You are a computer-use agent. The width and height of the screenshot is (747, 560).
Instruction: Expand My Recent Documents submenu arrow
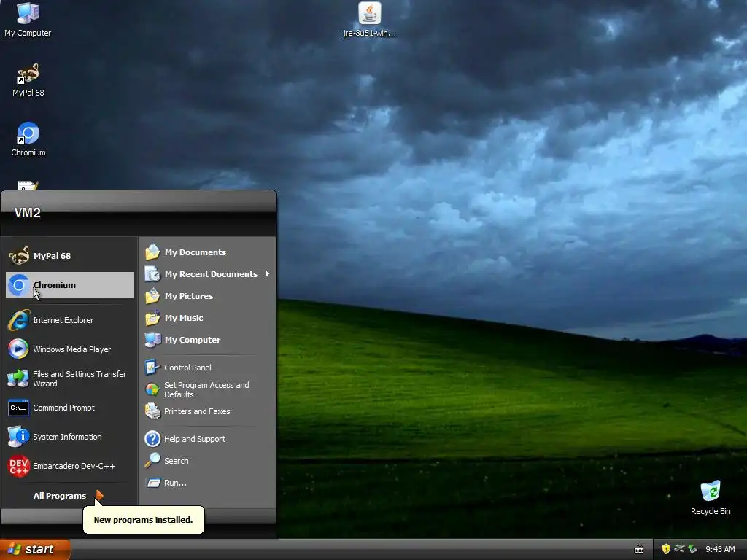click(268, 274)
